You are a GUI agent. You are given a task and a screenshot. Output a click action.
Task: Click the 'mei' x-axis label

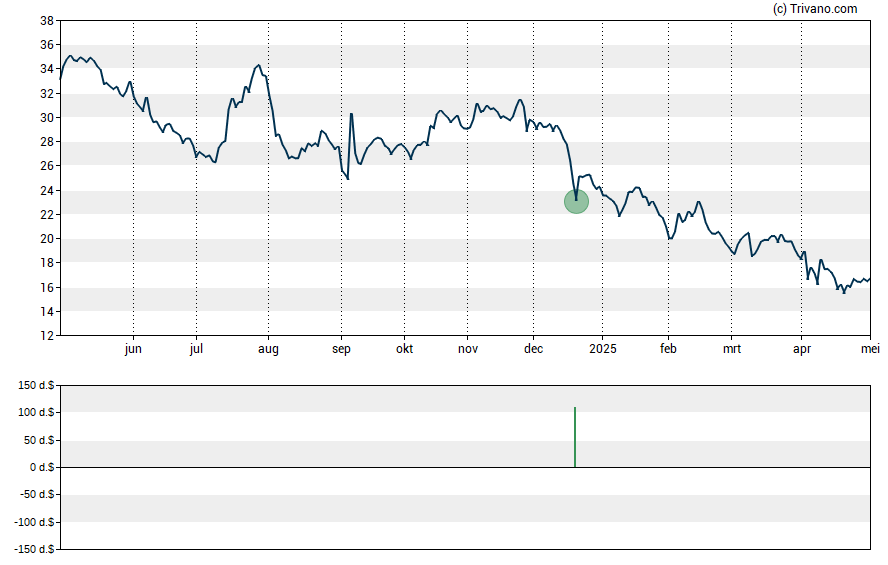click(x=870, y=349)
